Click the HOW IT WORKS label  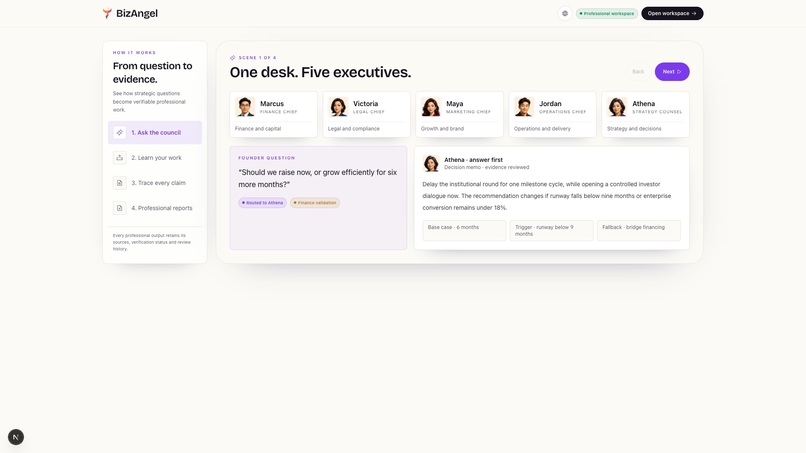pos(134,52)
